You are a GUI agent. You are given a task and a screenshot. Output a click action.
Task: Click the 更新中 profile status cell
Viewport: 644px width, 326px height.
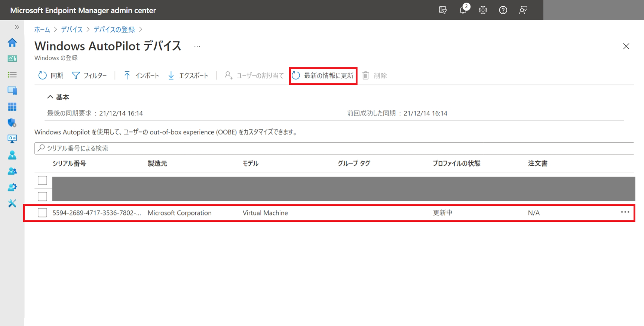[x=442, y=213]
